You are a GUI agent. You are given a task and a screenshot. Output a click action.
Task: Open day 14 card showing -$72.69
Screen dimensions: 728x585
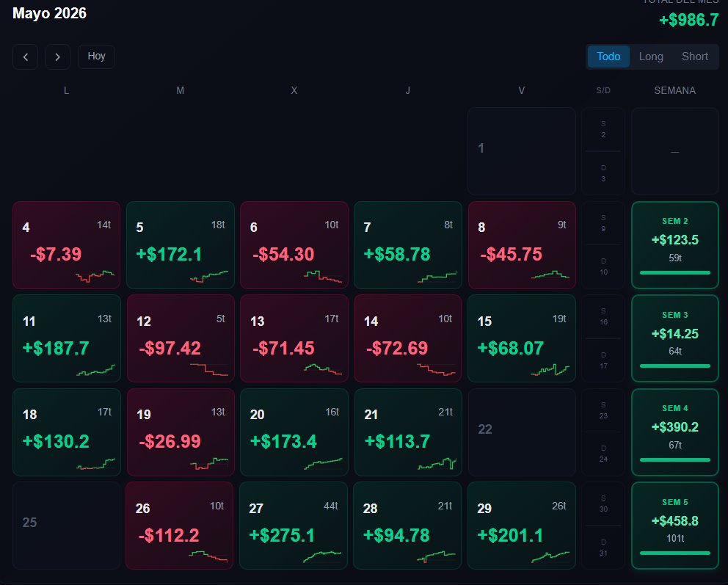(407, 338)
